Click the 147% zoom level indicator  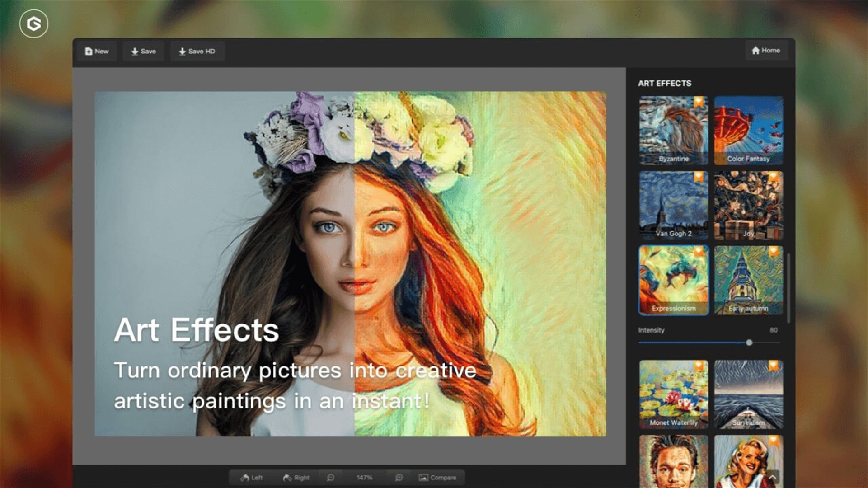pyautogui.click(x=364, y=477)
